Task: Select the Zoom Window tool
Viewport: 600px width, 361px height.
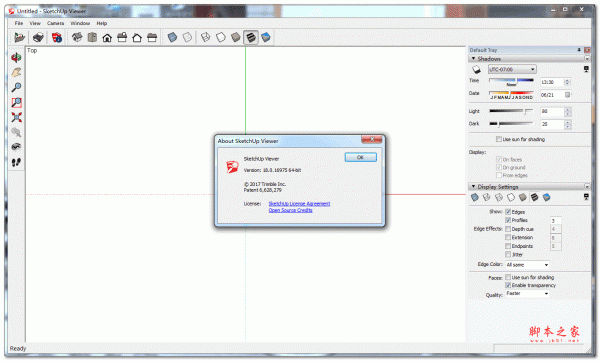Action: [x=16, y=102]
